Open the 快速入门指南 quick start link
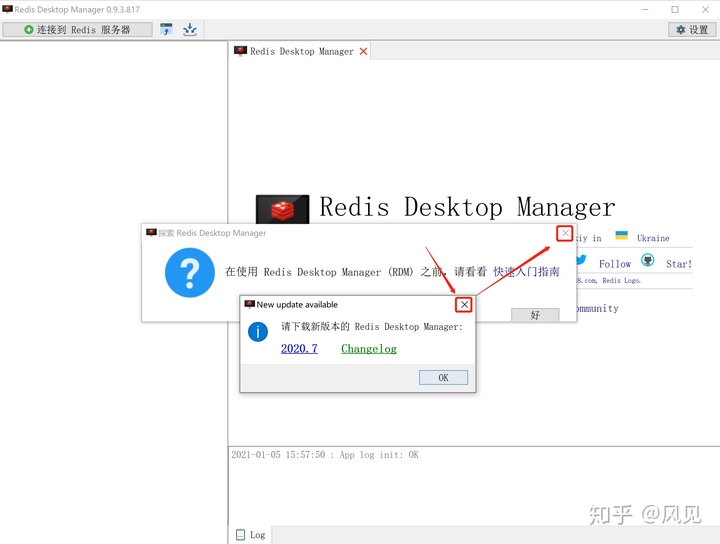 [526, 271]
